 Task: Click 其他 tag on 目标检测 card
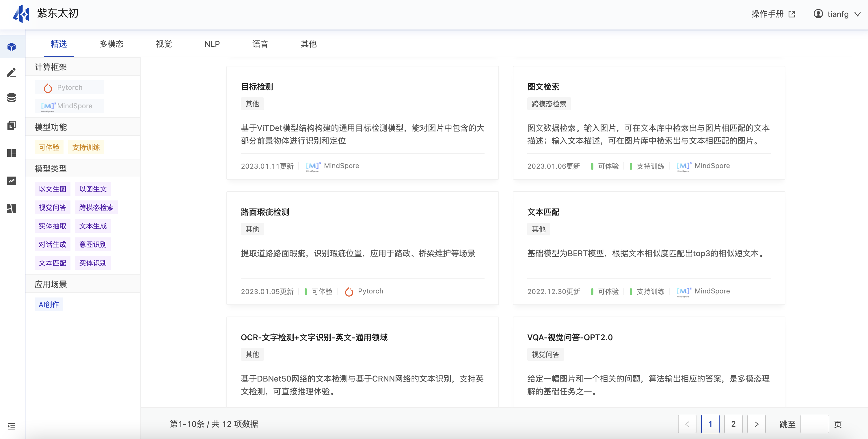tap(252, 104)
